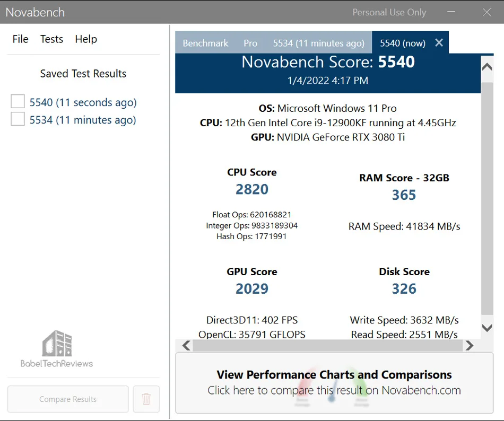Click the RAM Speed: 41834 MB/s text

(x=404, y=226)
